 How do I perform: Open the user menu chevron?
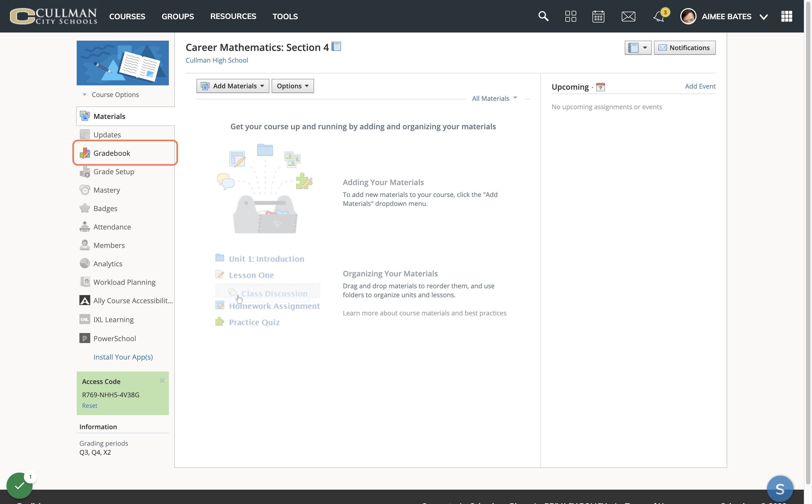click(764, 17)
